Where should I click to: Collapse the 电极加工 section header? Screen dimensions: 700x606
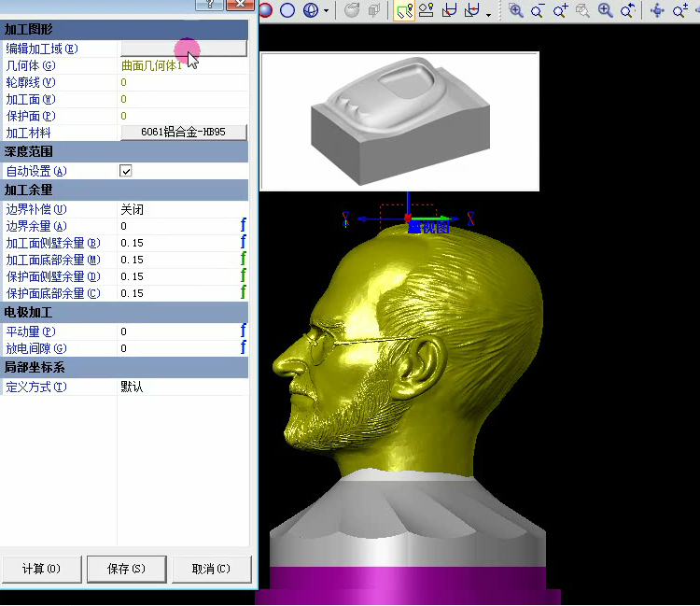[124, 313]
